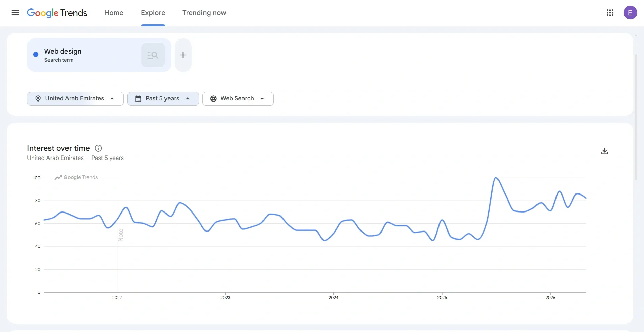
Task: Open the account avatar labeled E
Action: [x=630, y=13]
